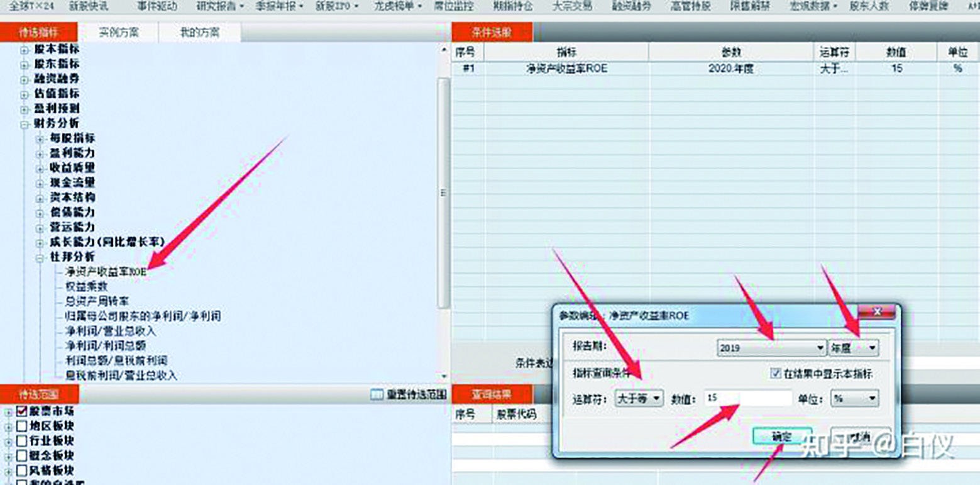980x485 pixels.
Task: Click the 重置待选范围 reset icon
Action: click(377, 394)
